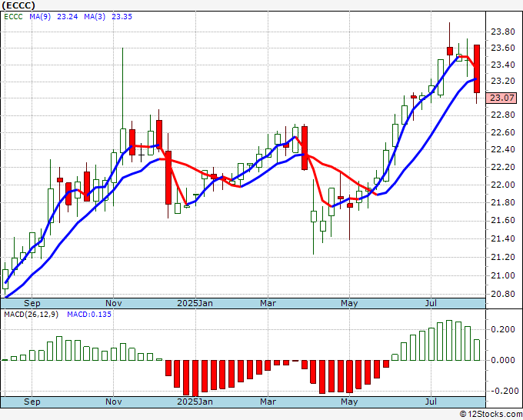
Task: Click May on the MACD panel date axis
Action: 349,402
